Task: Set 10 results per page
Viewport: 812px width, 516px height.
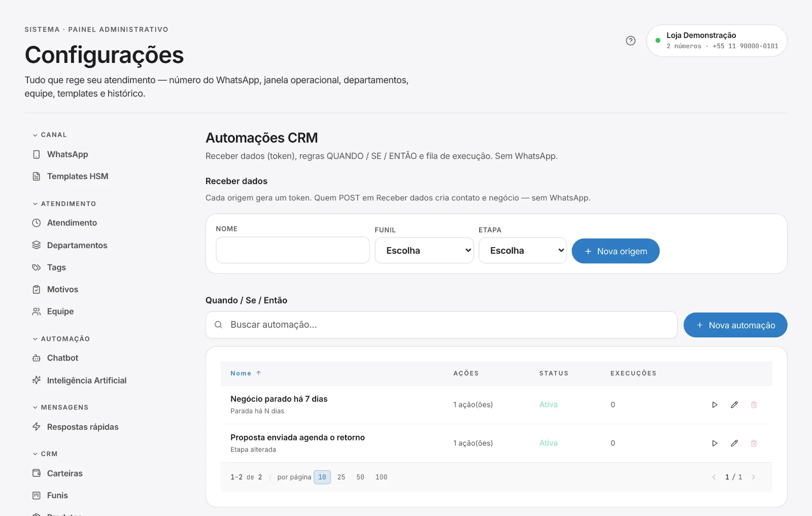Action: point(322,477)
